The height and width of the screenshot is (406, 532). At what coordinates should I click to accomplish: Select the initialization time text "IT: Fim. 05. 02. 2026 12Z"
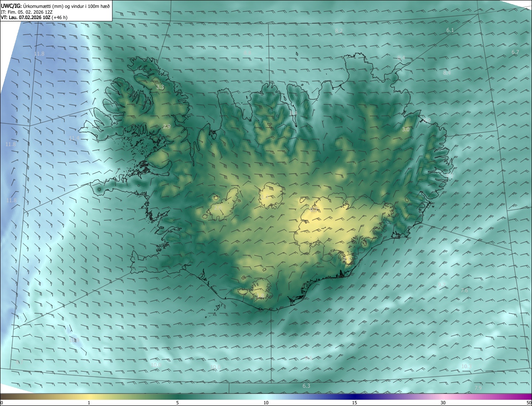pyautogui.click(x=26, y=12)
